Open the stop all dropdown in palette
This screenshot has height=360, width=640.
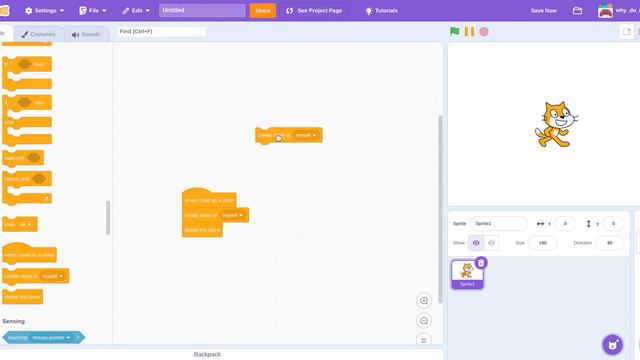(25, 224)
